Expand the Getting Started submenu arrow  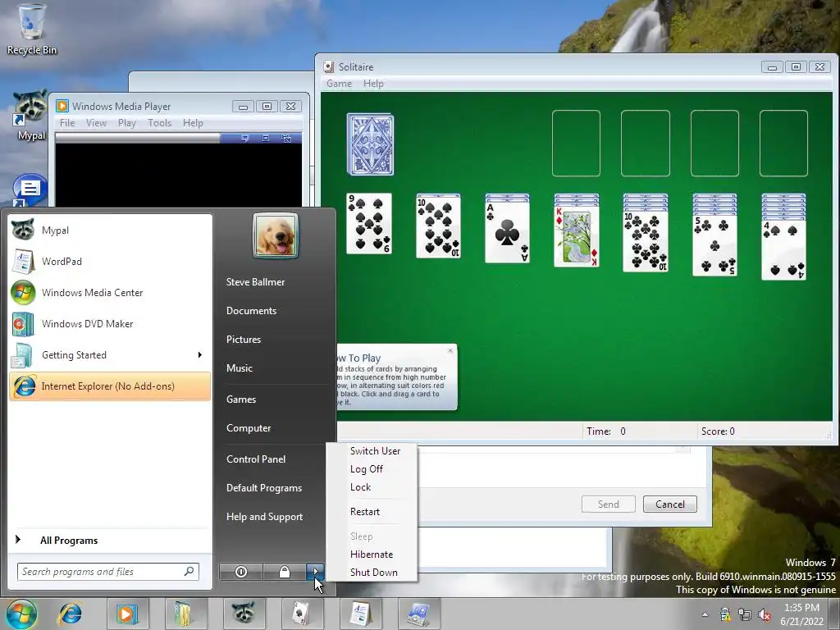(x=200, y=354)
